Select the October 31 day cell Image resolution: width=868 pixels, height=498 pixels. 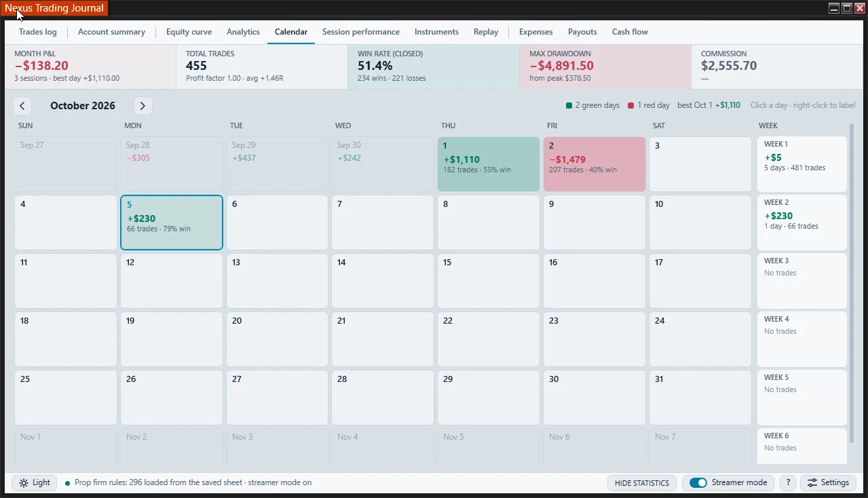pos(700,398)
